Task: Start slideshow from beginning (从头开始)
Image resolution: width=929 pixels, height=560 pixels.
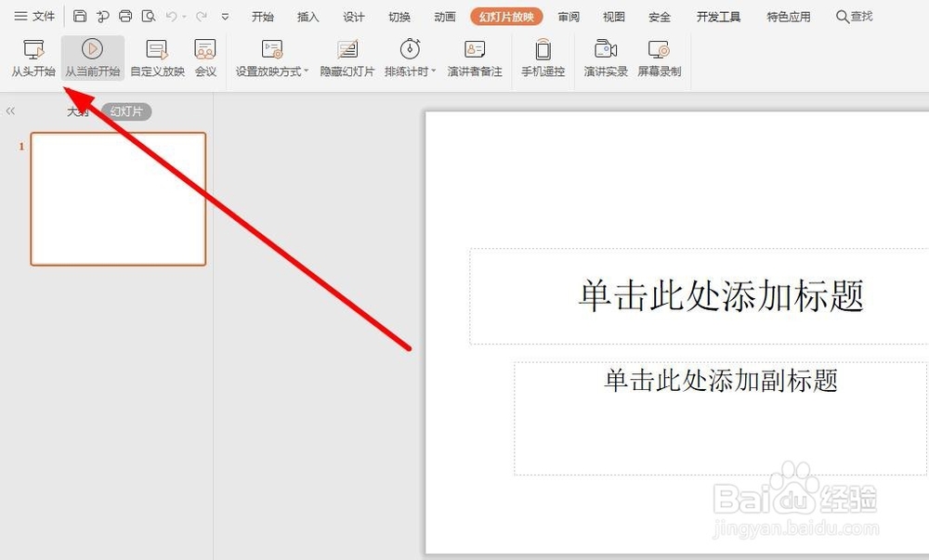Action: [x=33, y=56]
